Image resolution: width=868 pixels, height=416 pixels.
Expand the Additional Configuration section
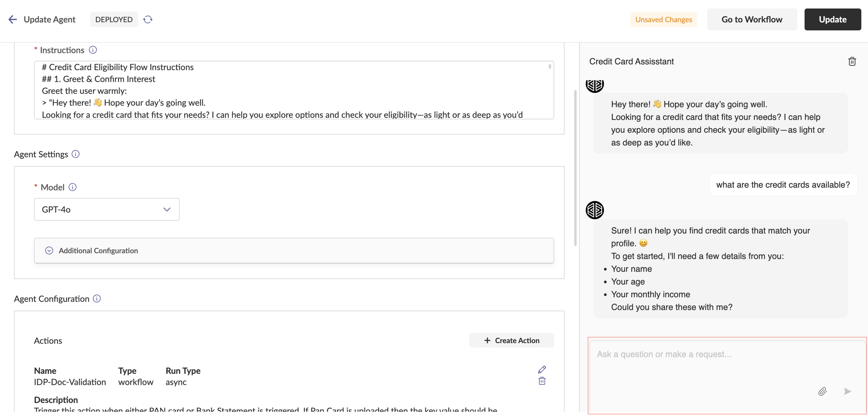pos(98,250)
